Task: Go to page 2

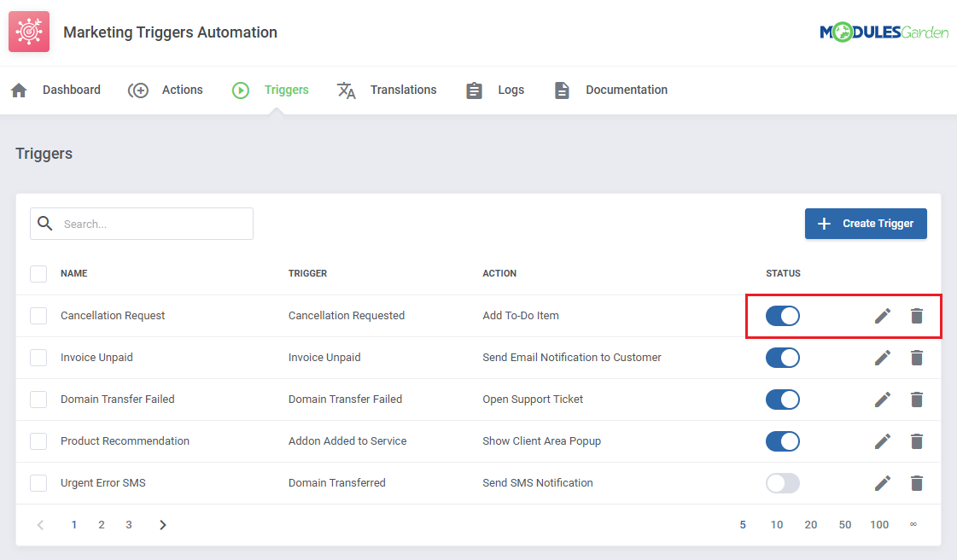Action: pos(102,525)
